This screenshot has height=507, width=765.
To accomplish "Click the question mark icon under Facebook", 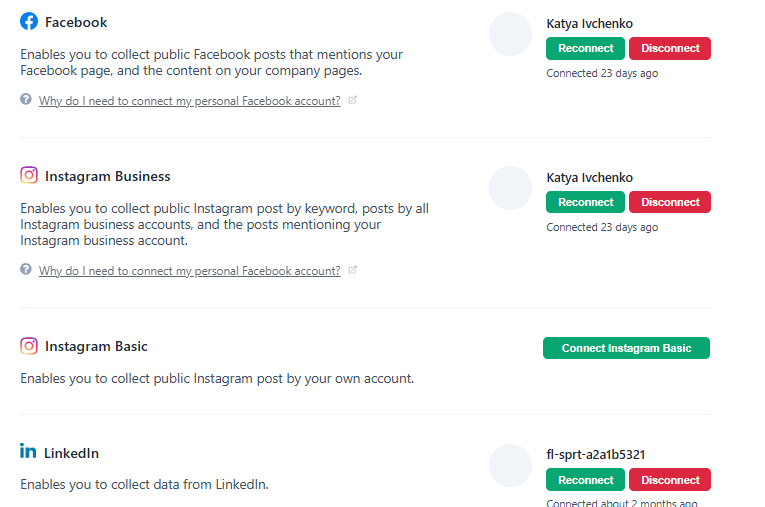I will (x=26, y=100).
